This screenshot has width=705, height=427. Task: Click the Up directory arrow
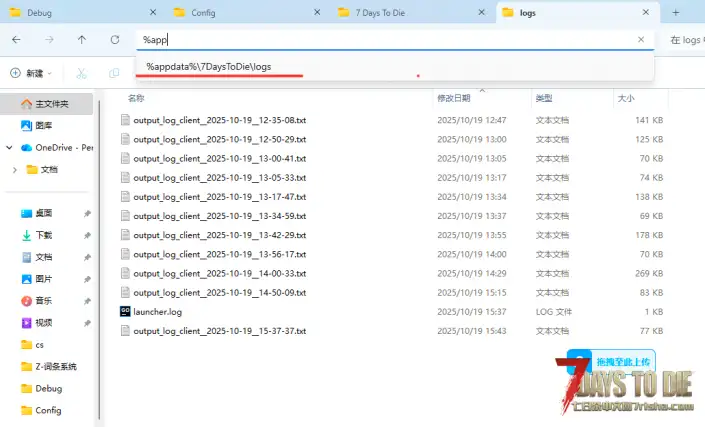tap(82, 40)
